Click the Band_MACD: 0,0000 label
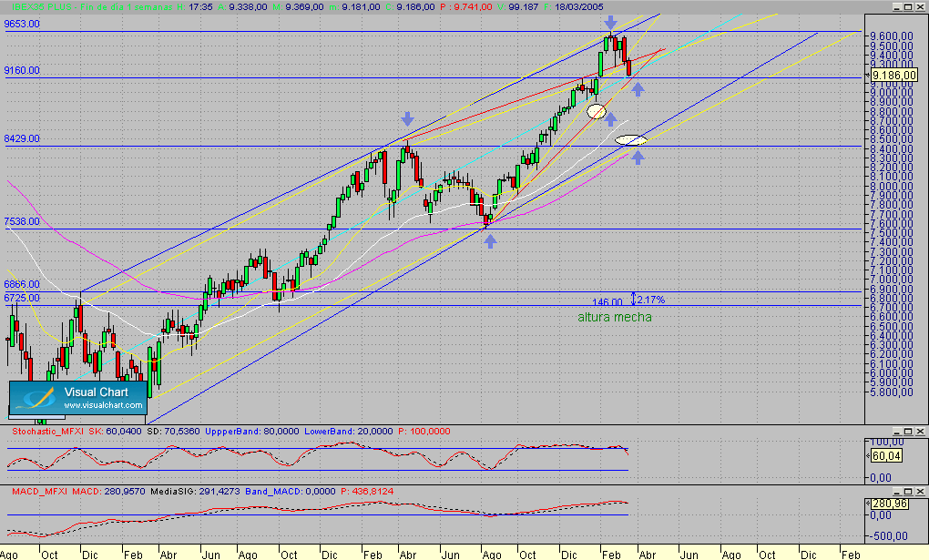 [291, 492]
